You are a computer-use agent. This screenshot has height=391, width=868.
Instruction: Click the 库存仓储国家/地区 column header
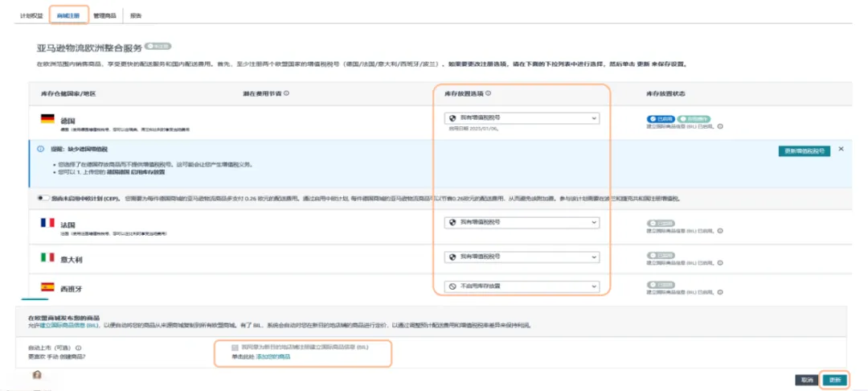[x=68, y=93]
